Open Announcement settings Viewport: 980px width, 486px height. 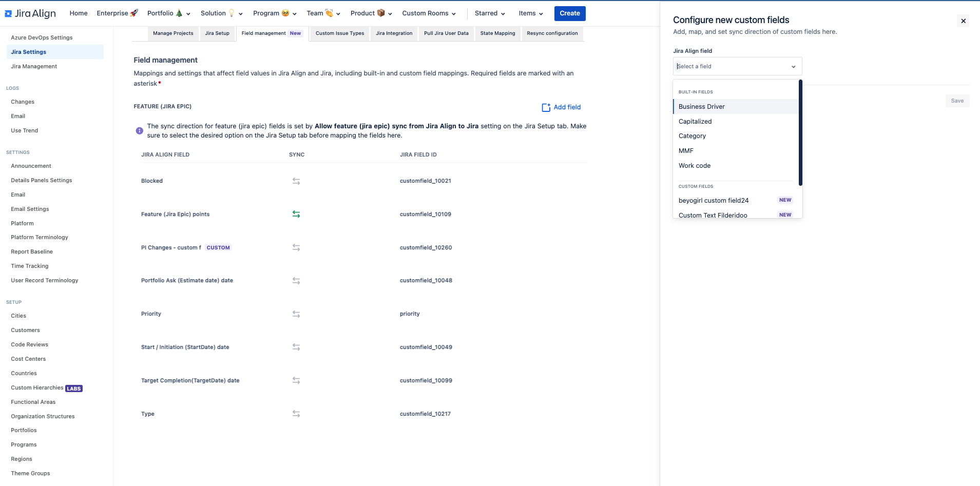click(x=31, y=166)
